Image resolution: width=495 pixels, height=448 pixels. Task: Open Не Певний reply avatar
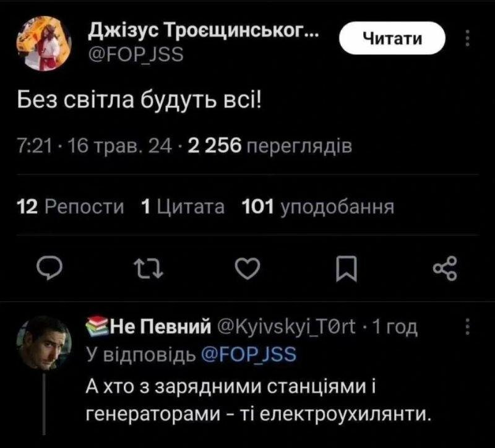[x=44, y=343]
